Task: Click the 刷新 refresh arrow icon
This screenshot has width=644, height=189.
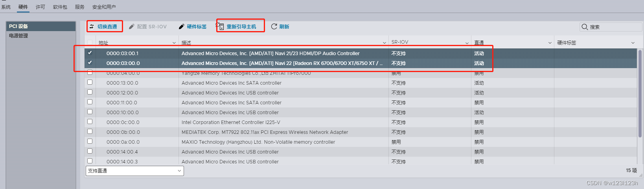Action: pos(274,26)
